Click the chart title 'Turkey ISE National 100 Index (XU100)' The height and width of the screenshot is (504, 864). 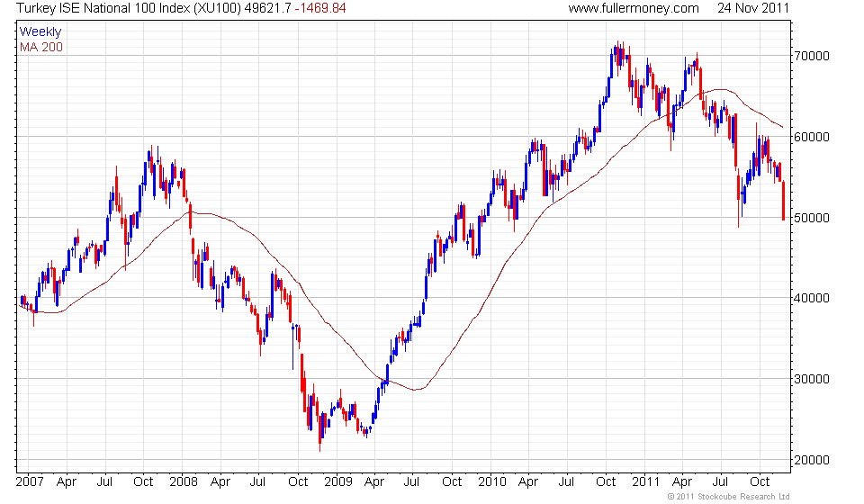click(x=129, y=8)
